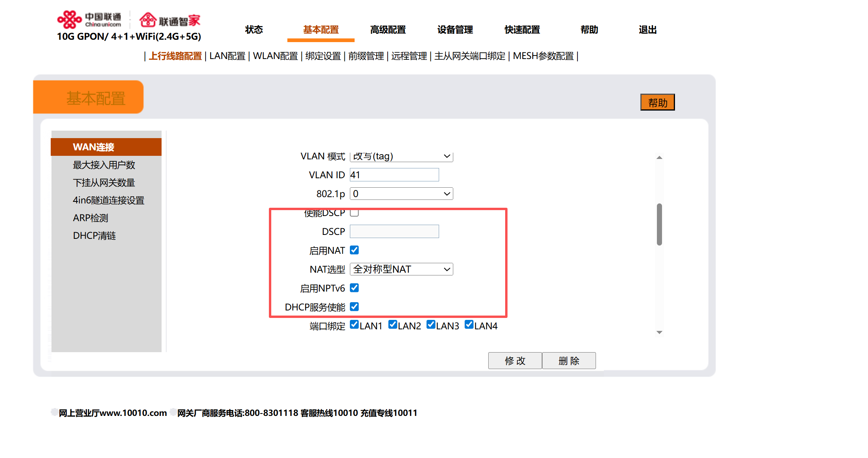Click the scroll up arrow
Screen dimensions: 868x458
[x=659, y=157]
